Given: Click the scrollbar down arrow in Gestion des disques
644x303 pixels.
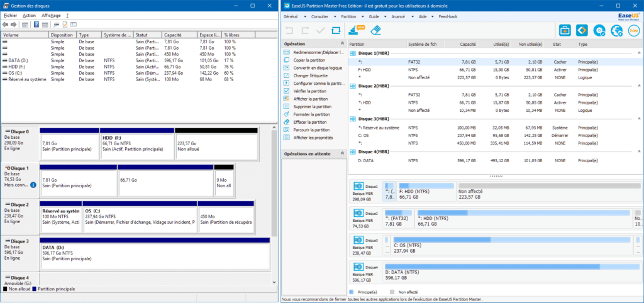Looking at the screenshot, I should [274, 282].
